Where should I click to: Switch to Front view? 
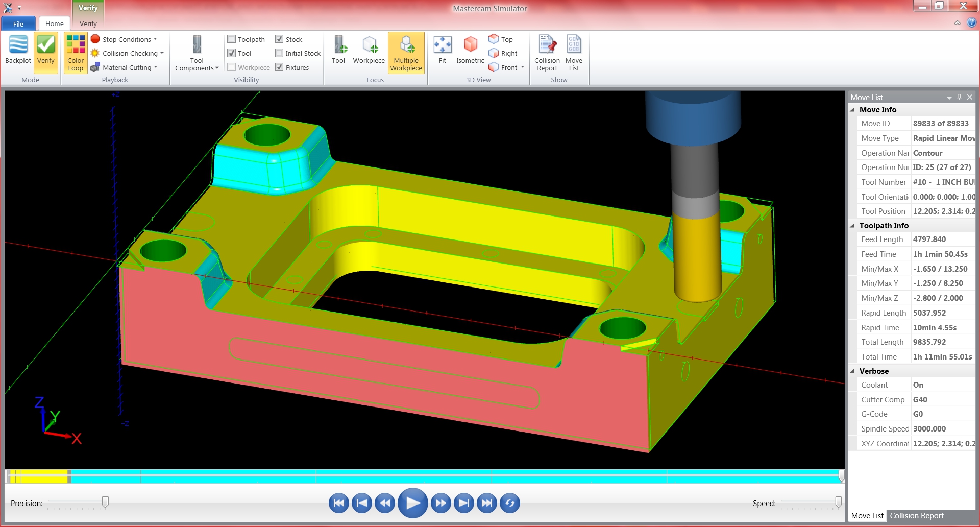pyautogui.click(x=503, y=67)
